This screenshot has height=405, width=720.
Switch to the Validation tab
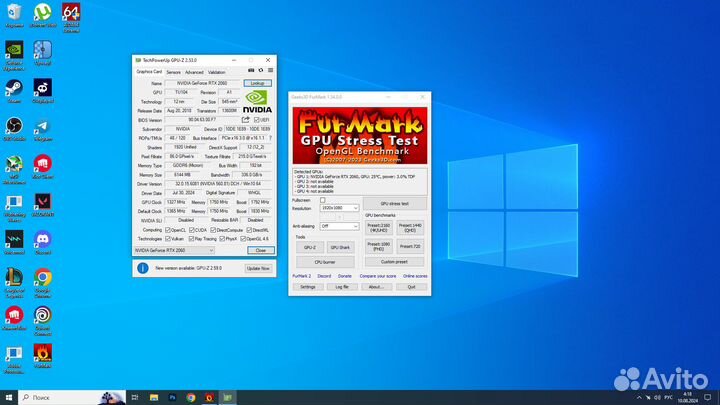pos(216,72)
